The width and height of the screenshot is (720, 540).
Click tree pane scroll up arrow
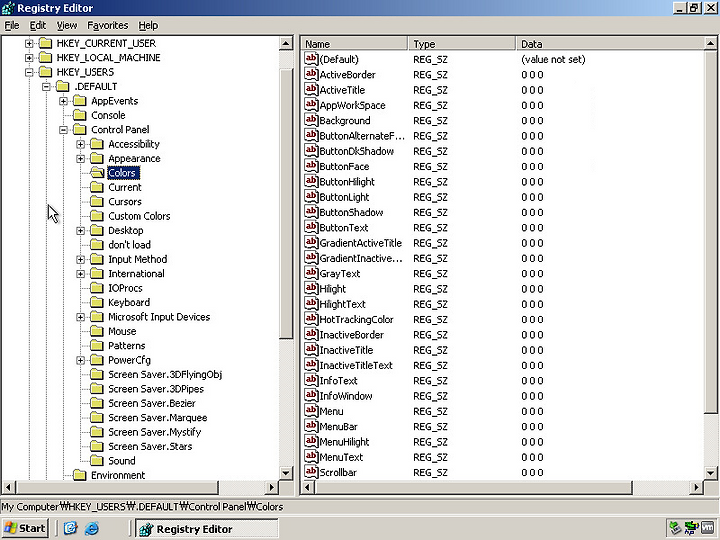click(286, 44)
